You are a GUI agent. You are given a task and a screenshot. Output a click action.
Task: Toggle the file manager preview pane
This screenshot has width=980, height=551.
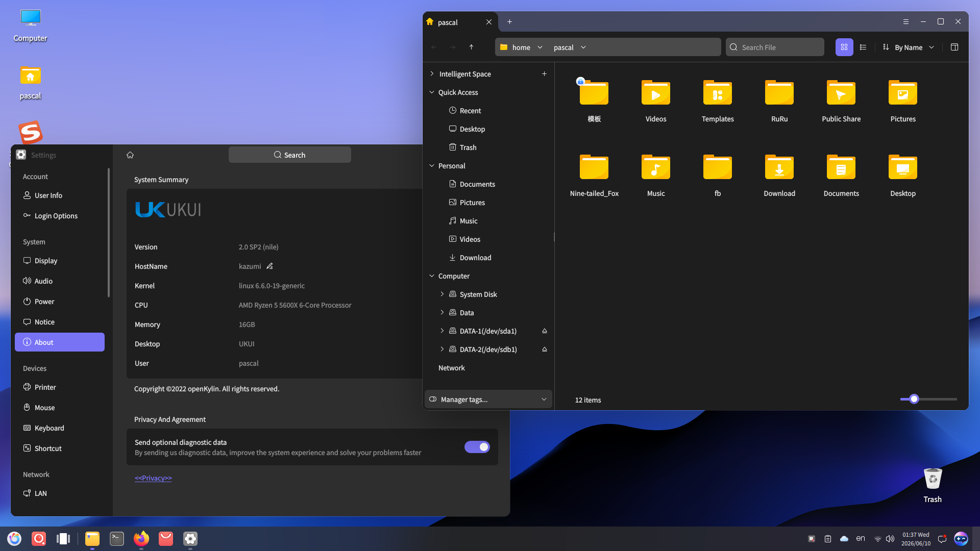(954, 47)
